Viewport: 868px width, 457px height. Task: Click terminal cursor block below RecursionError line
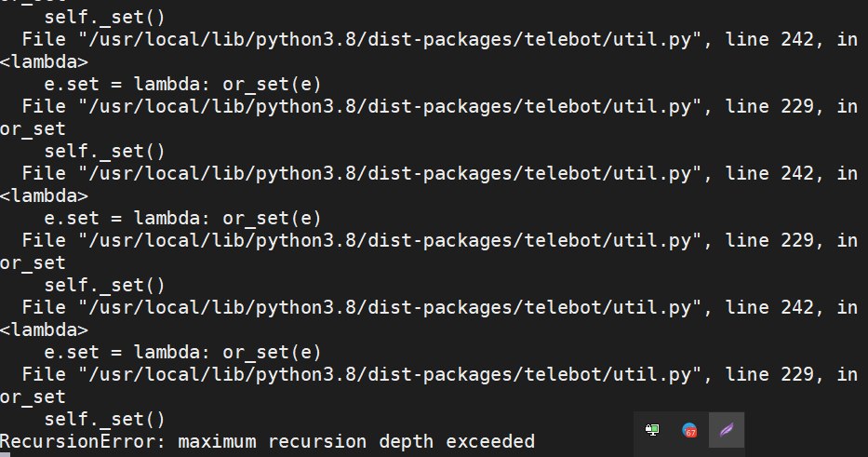click(x=5, y=455)
